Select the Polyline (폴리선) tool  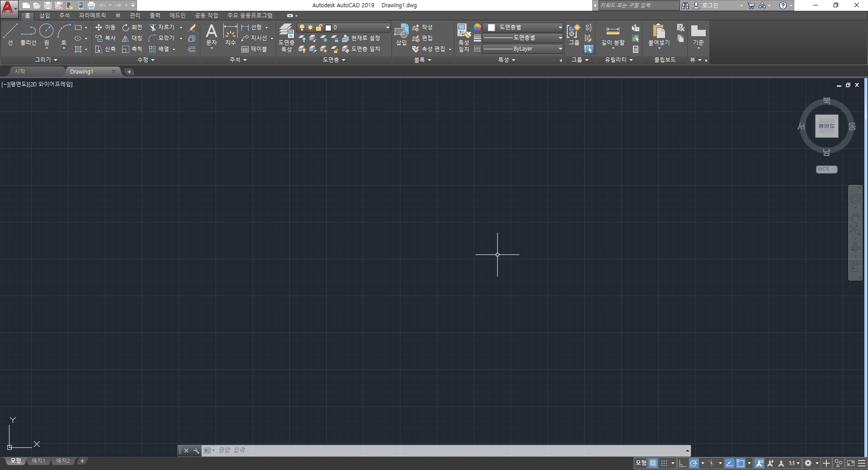[28, 34]
